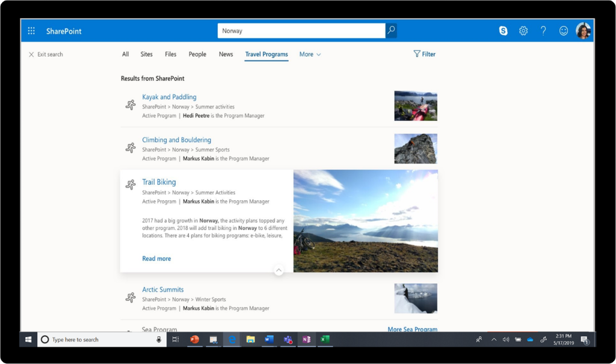The height and width of the screenshot is (364, 616).
Task: Show hidden icons in the system tray
Action: tap(494, 339)
